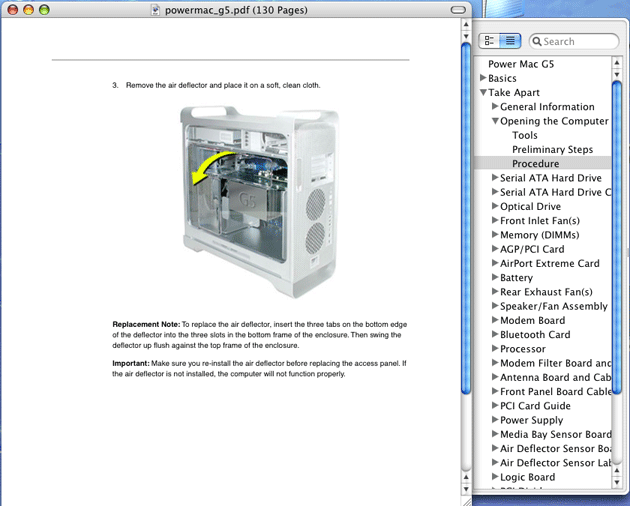The width and height of the screenshot is (630, 506).
Task: Expand Optical Drive disclosure triangle
Action: 495,206
